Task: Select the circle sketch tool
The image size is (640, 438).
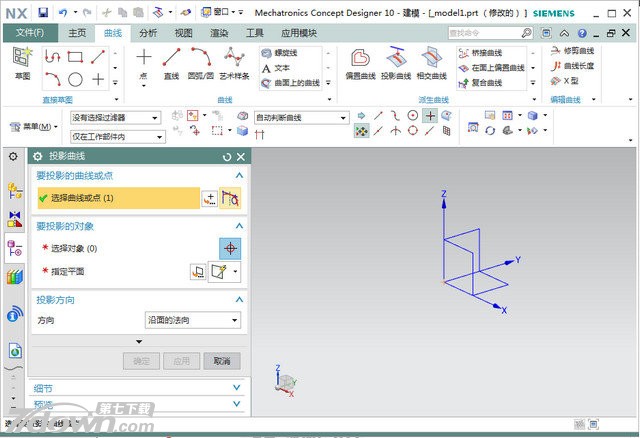Action: pyautogui.click(x=75, y=79)
